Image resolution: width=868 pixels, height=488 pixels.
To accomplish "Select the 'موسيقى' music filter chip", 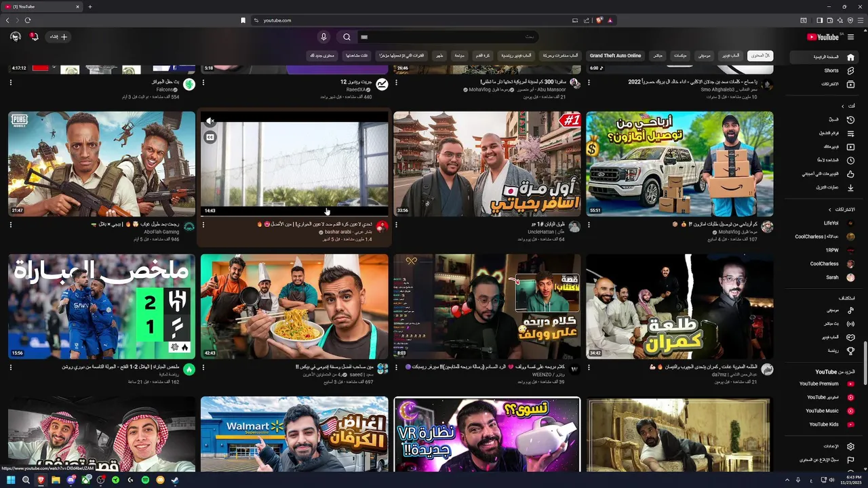I will click(705, 56).
